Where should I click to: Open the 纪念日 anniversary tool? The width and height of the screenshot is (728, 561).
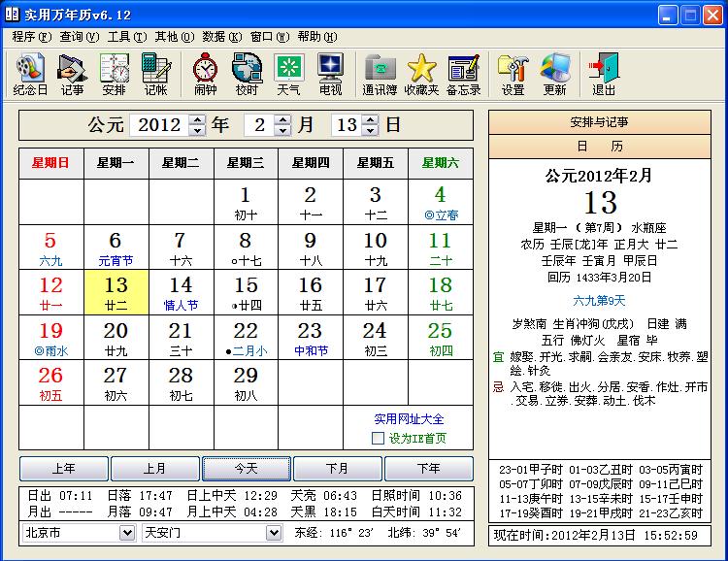click(x=30, y=75)
